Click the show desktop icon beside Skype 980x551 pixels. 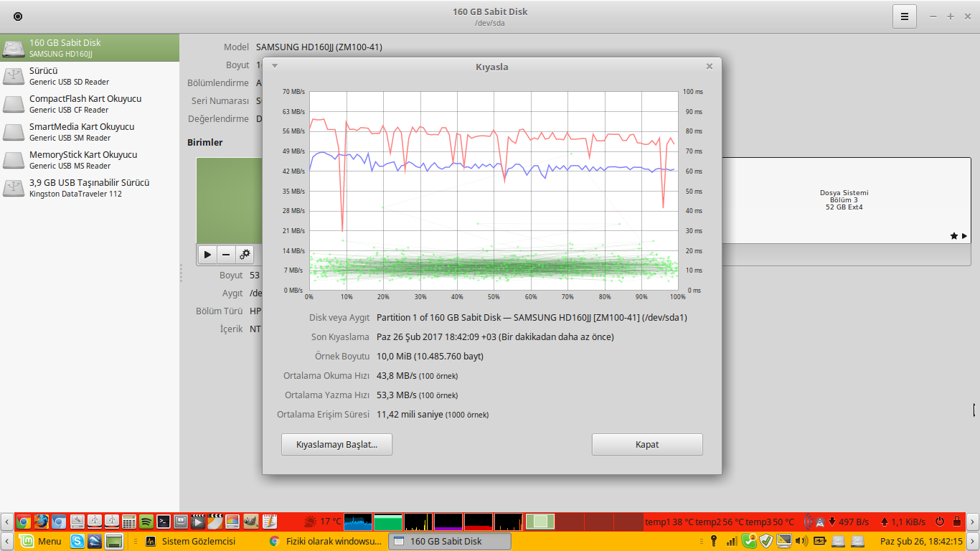tap(114, 541)
